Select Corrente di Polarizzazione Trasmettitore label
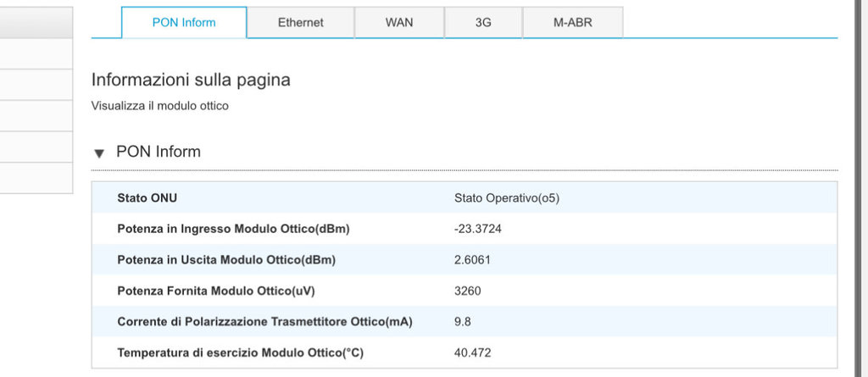The image size is (868, 377). (265, 321)
